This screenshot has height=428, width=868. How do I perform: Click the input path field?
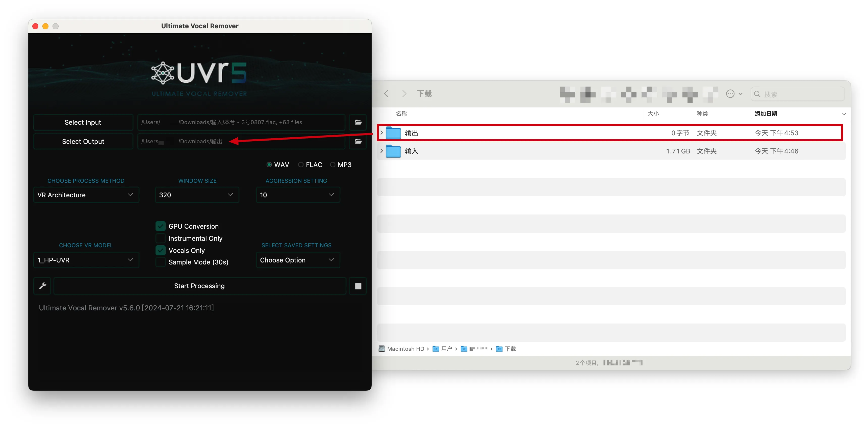[241, 122]
